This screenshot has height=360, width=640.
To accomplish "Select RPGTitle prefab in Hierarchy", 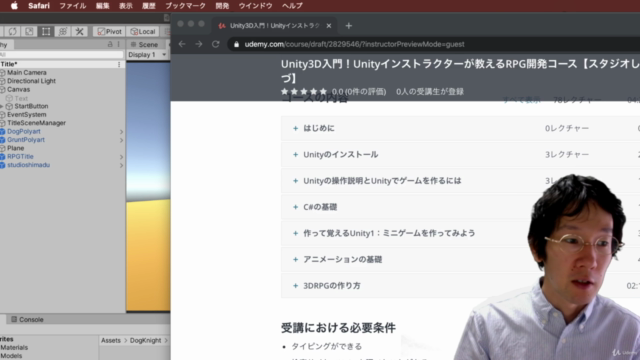I will pos(20,157).
